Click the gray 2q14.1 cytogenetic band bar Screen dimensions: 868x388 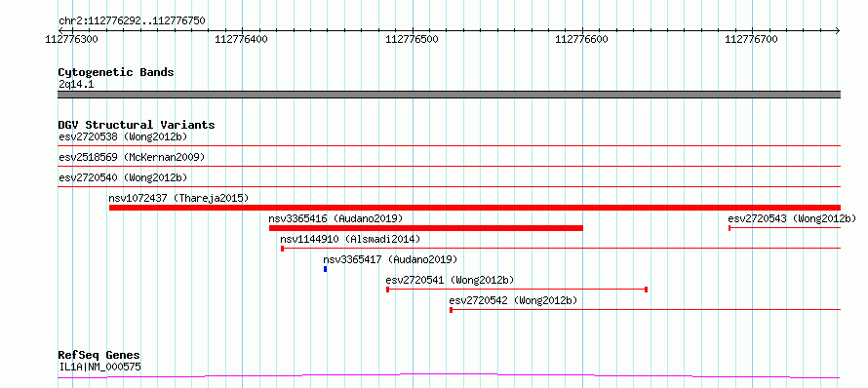click(449, 95)
